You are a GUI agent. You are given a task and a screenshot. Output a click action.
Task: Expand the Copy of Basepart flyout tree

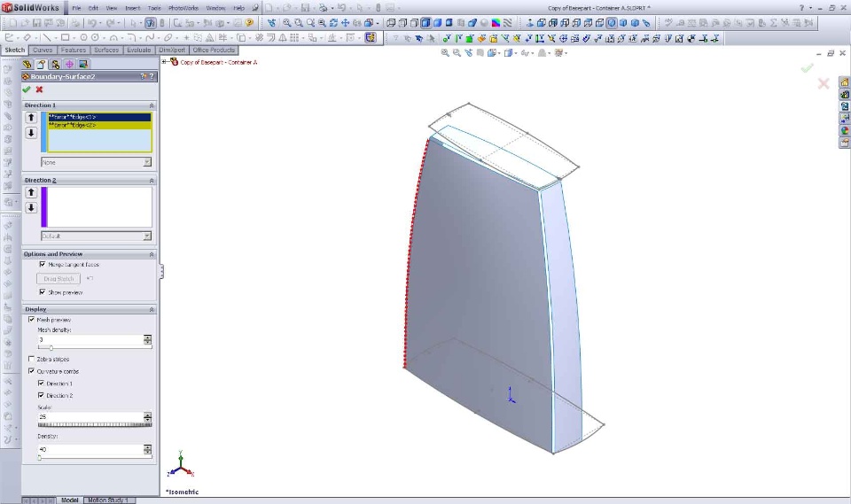click(x=164, y=62)
